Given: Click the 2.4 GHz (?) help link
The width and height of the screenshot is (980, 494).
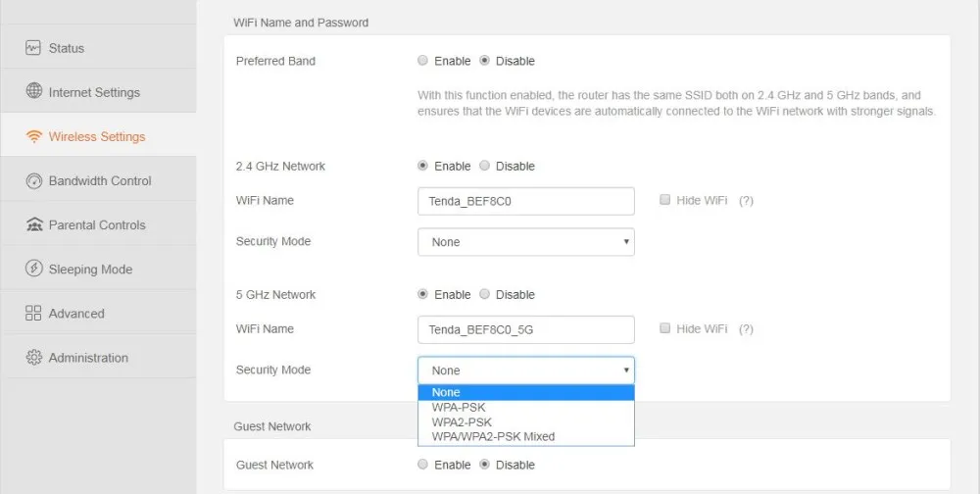Looking at the screenshot, I should pos(746,201).
